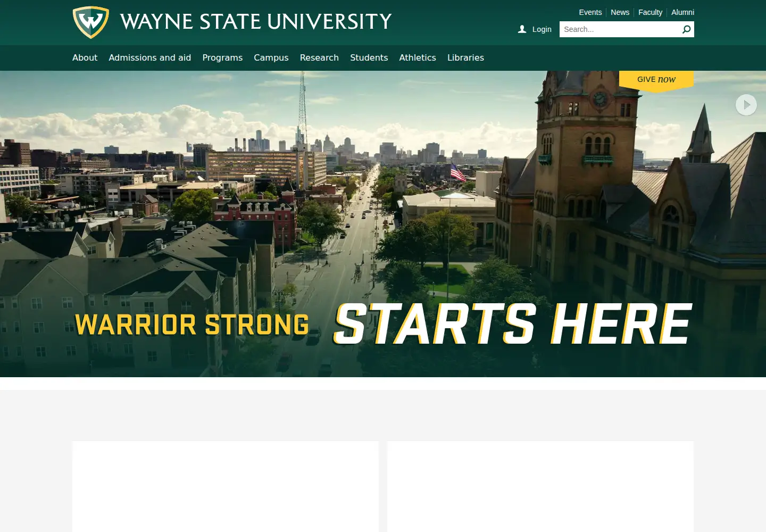
Task: Focus the Search input field
Action: pos(620,29)
